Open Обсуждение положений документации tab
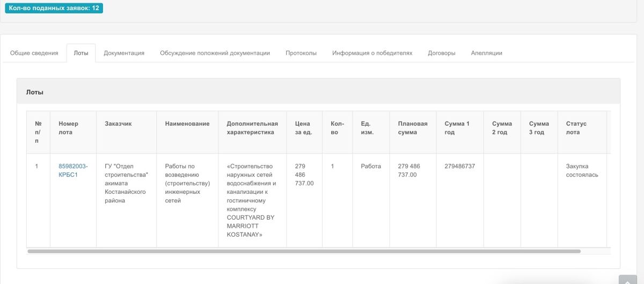This screenshot has height=284, width=644. (215, 53)
